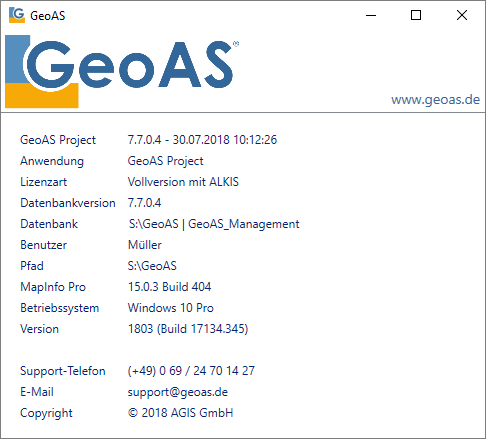Click the large GeoAS logo banner
This screenshot has width=486, height=439.
click(122, 71)
